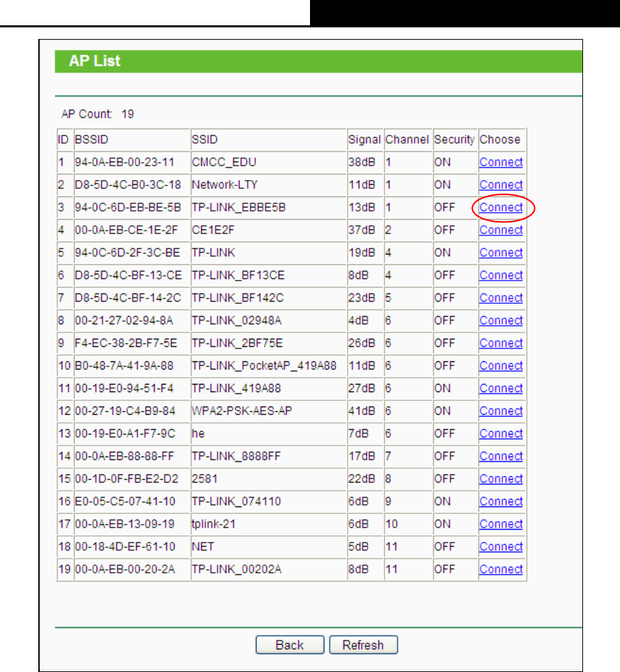
Task: Click the Choose column header
Action: 500,140
